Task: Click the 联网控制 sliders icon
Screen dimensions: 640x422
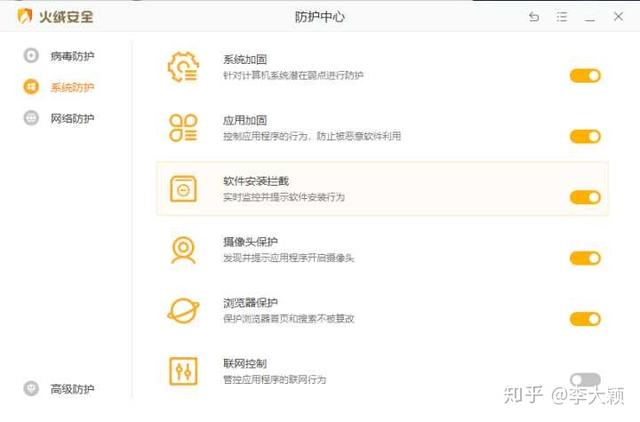Action: point(183,371)
